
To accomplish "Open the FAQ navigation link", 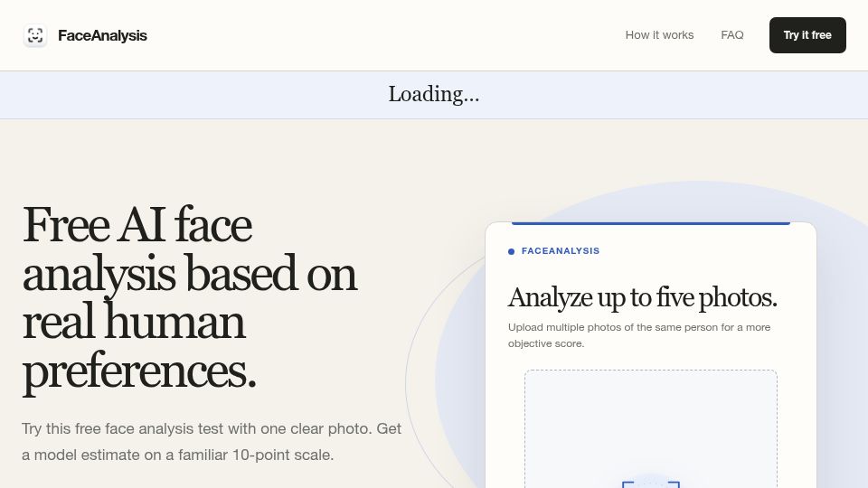I will (731, 35).
